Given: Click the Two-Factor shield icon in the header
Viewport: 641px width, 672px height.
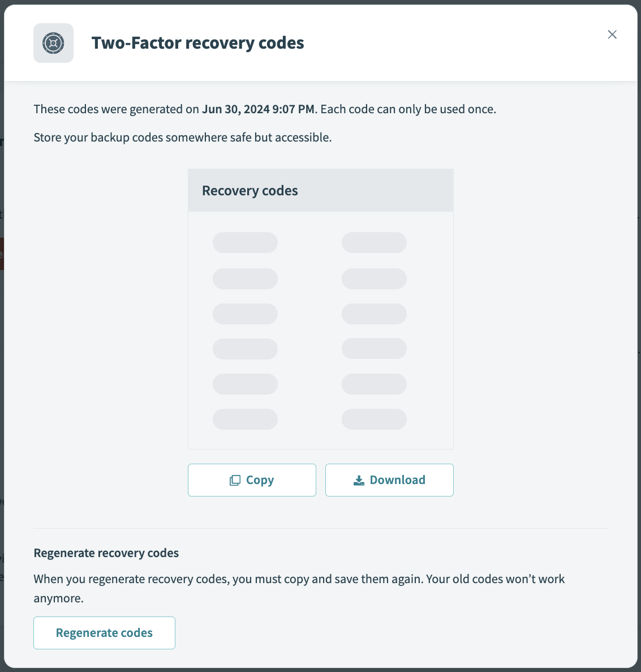Looking at the screenshot, I should pyautogui.click(x=53, y=42).
